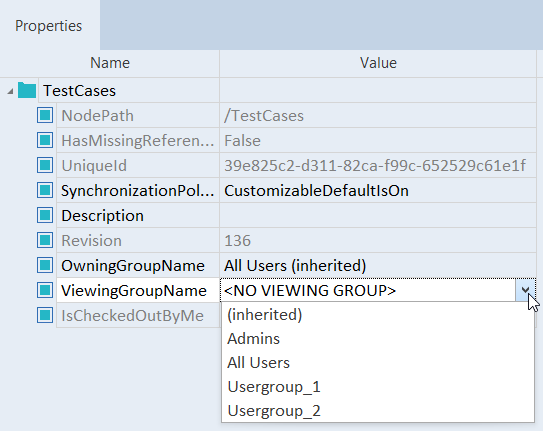Click the OwningGroupName property icon
The image size is (543, 431).
45,265
